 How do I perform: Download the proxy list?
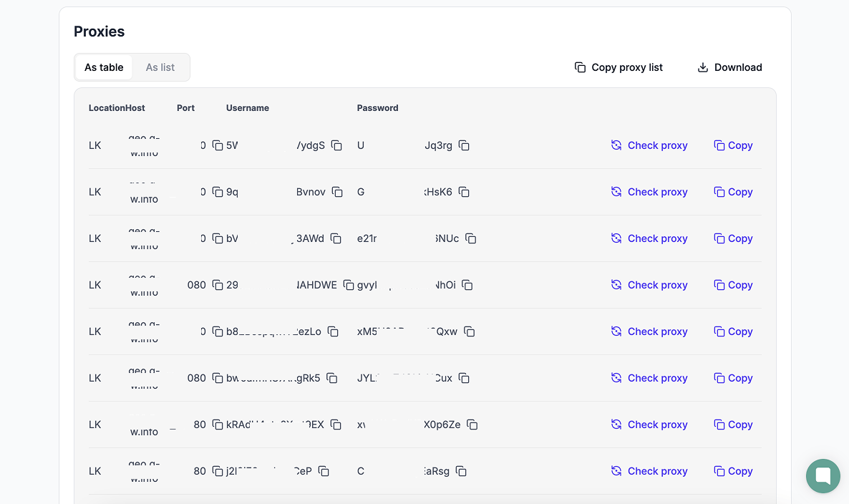point(729,68)
